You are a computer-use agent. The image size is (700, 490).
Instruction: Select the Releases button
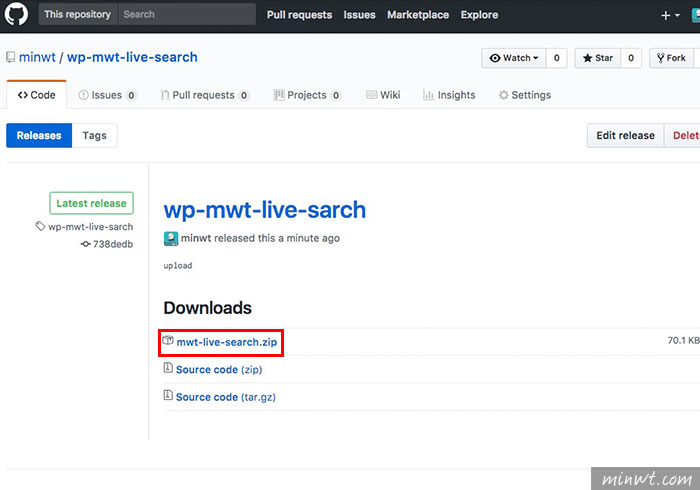39,135
